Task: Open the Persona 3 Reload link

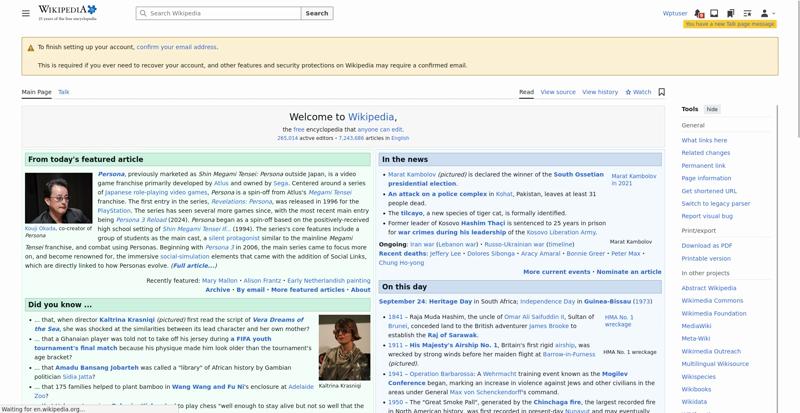Action: (x=141, y=220)
